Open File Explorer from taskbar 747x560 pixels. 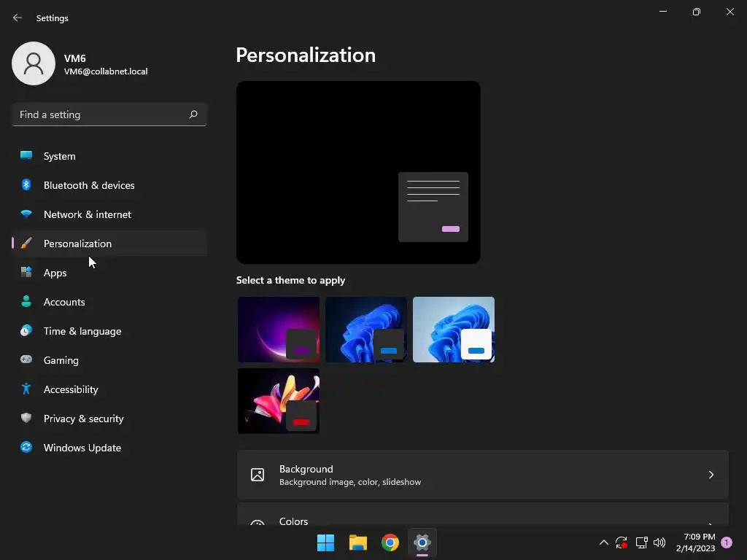357,542
